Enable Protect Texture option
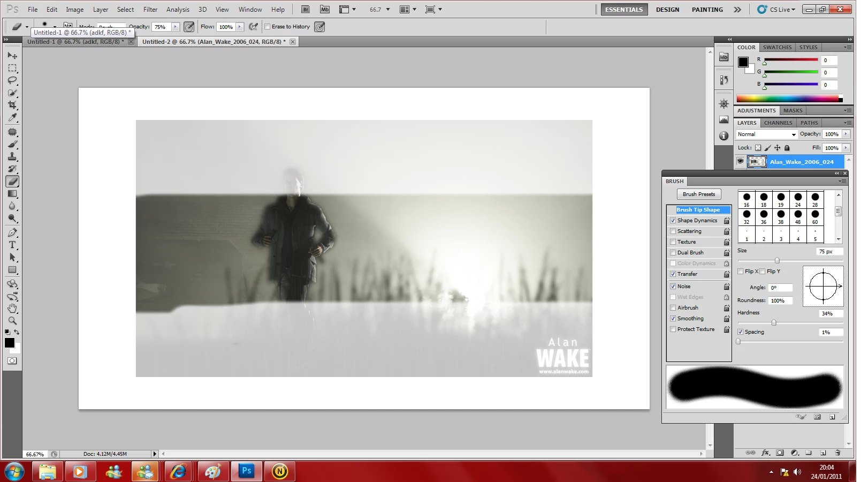Viewport: 868px width, 482px height. click(673, 329)
